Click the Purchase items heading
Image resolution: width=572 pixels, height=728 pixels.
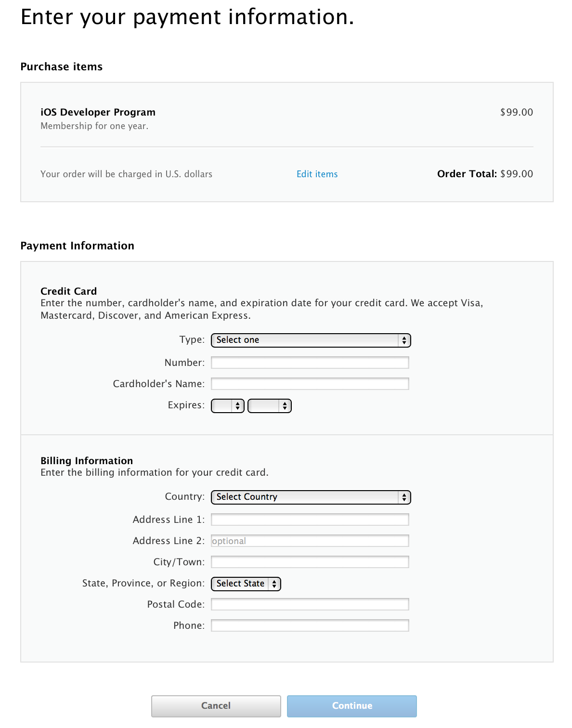click(x=62, y=66)
